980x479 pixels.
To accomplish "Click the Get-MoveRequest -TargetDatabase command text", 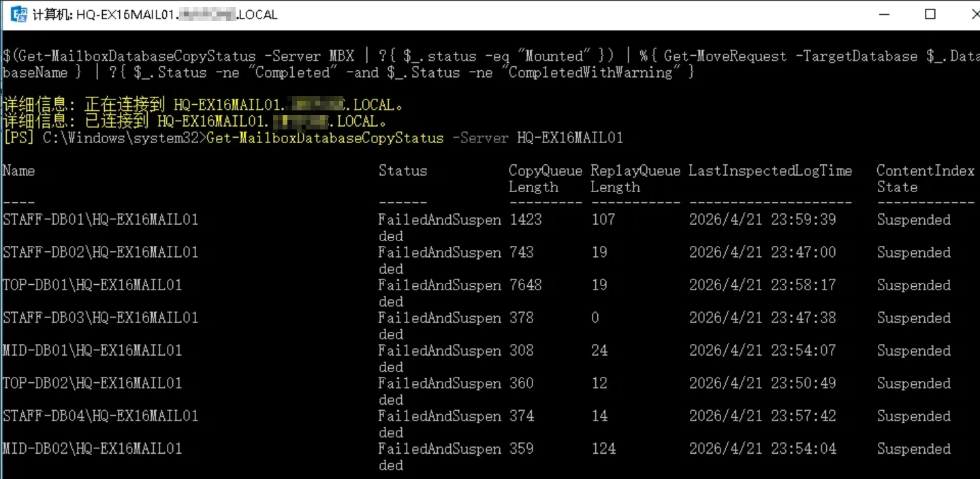I will click(x=791, y=57).
